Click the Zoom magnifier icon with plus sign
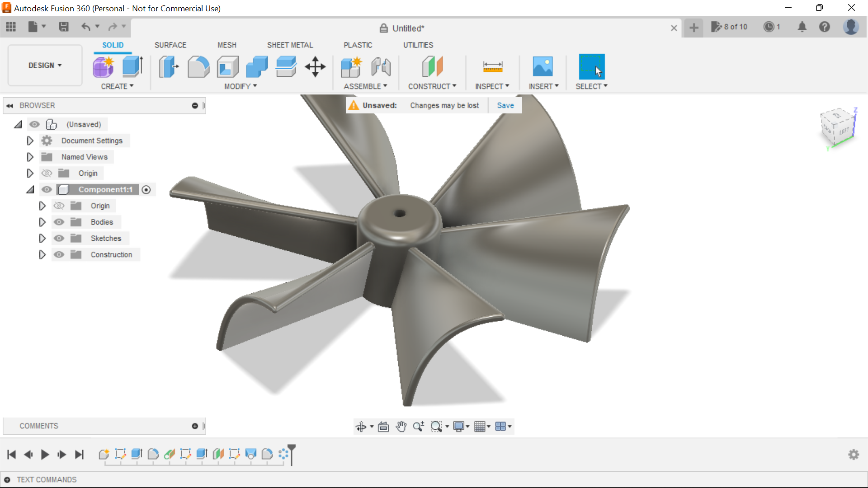868x488 pixels. pos(419,427)
